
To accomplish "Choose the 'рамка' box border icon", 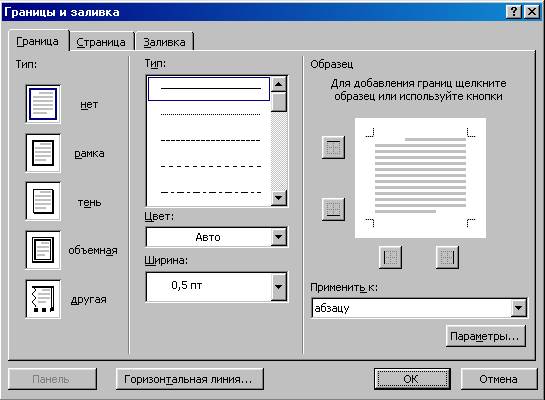I will (x=43, y=153).
